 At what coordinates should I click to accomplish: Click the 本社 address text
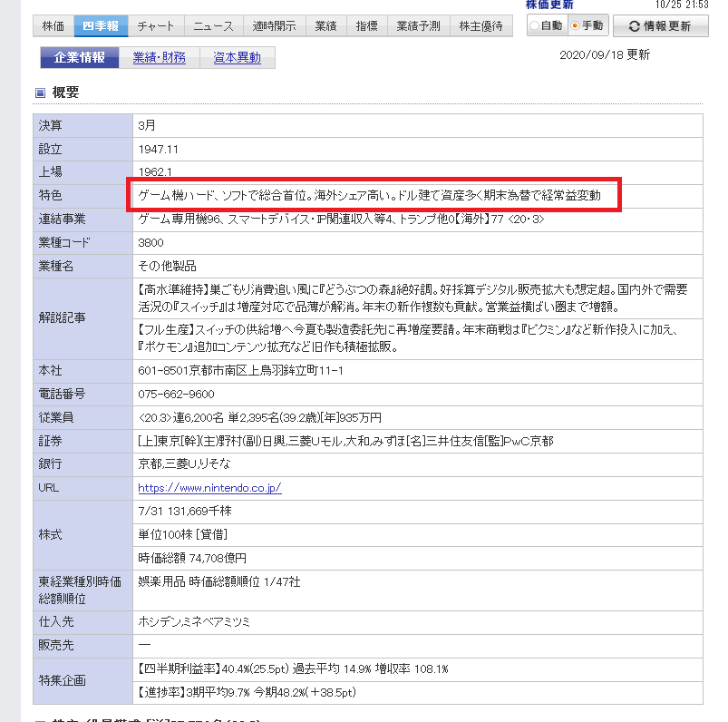[240, 371]
